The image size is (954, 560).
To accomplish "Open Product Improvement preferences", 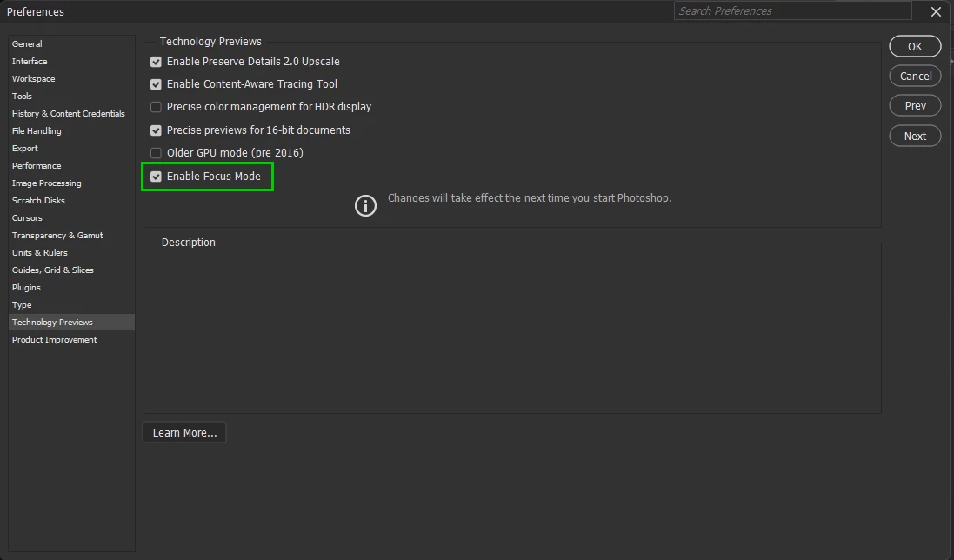I will [71, 339].
